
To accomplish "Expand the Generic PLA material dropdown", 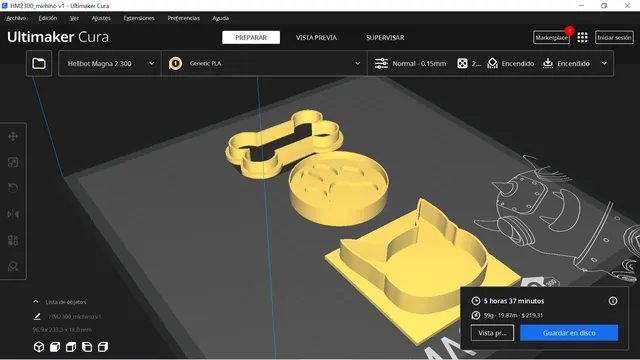I will coord(264,63).
